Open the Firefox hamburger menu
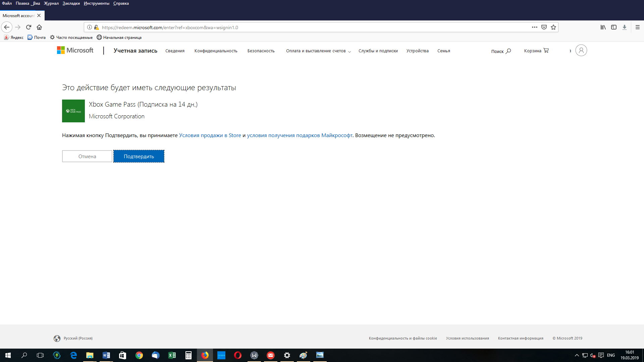The height and width of the screenshot is (362, 644). click(x=638, y=27)
